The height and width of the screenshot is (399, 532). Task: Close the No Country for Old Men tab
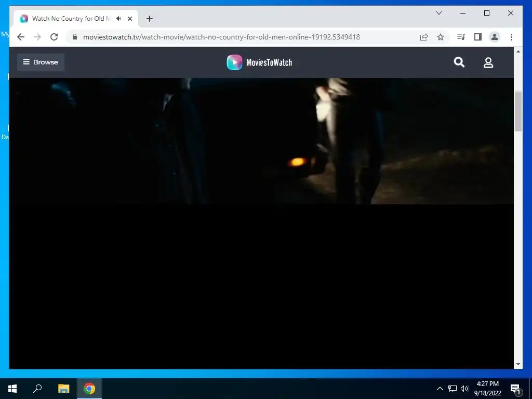pyautogui.click(x=129, y=19)
